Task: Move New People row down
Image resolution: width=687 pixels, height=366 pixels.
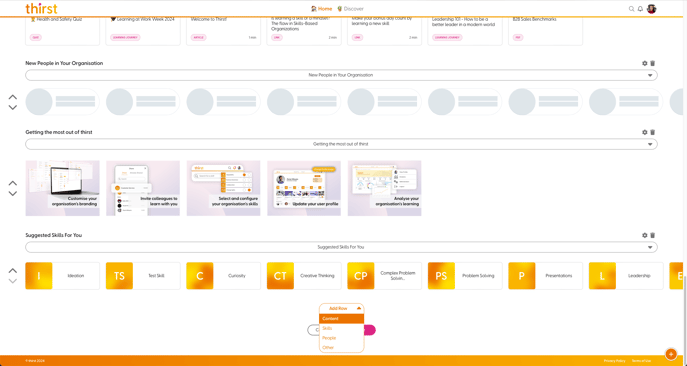Action: pyautogui.click(x=13, y=107)
